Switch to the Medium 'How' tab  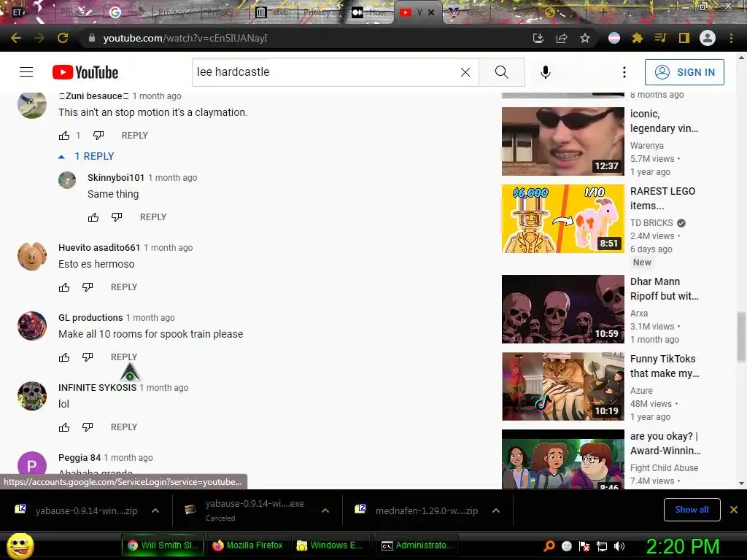point(370,12)
